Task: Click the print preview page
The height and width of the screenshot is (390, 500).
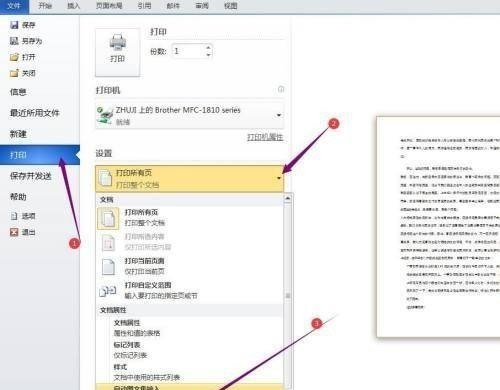Action: click(x=438, y=227)
